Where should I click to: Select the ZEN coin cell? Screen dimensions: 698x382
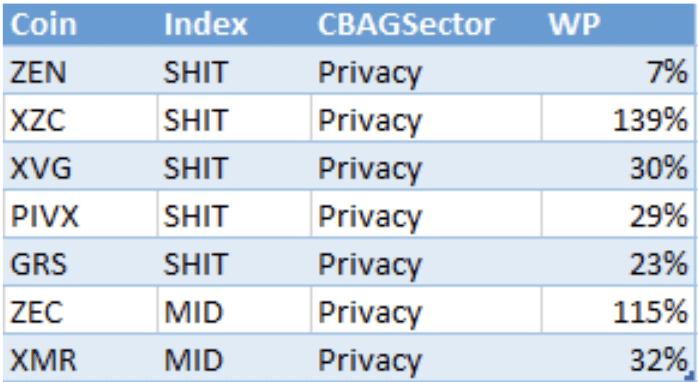point(80,69)
